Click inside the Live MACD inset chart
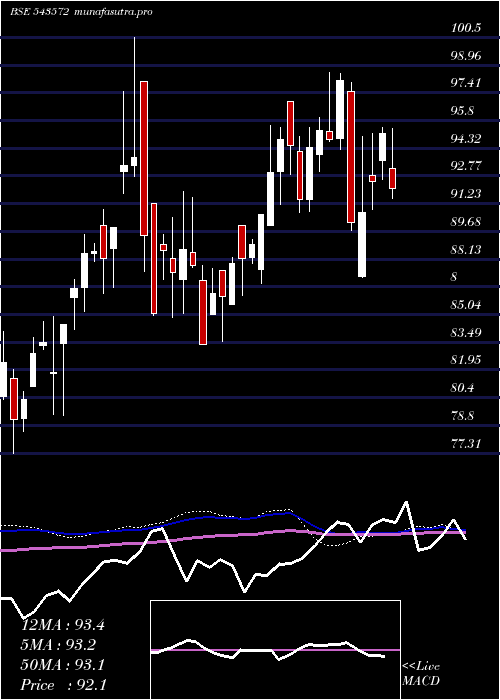Image resolution: width=500 pixels, height=700 pixels. (275, 650)
